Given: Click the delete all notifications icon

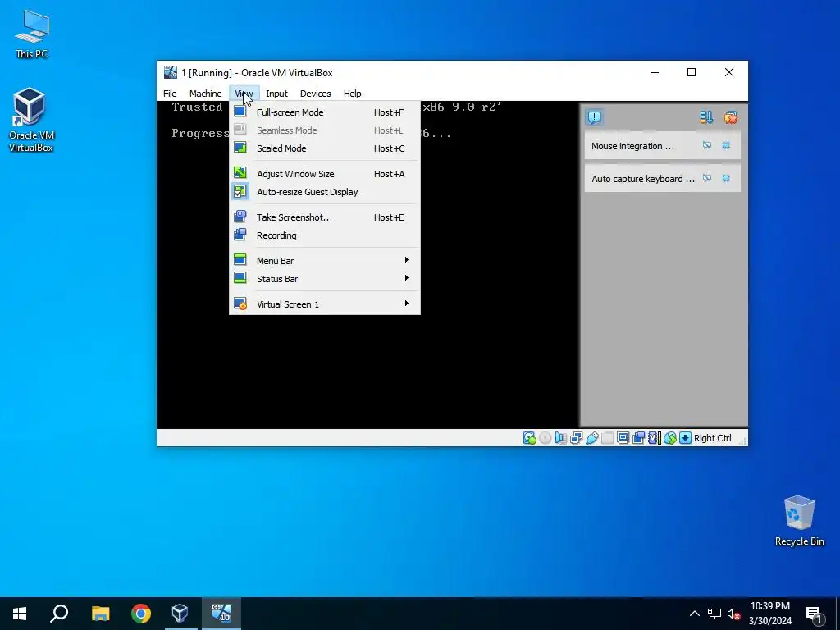Looking at the screenshot, I should coord(730,117).
